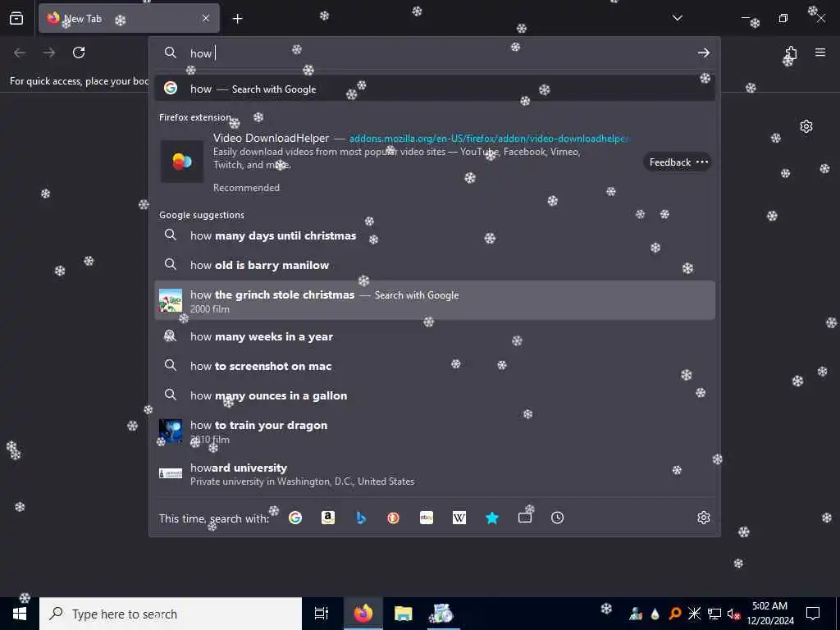840x630 pixels.
Task: Open File Explorer from taskbar
Action: pyautogui.click(x=403, y=614)
